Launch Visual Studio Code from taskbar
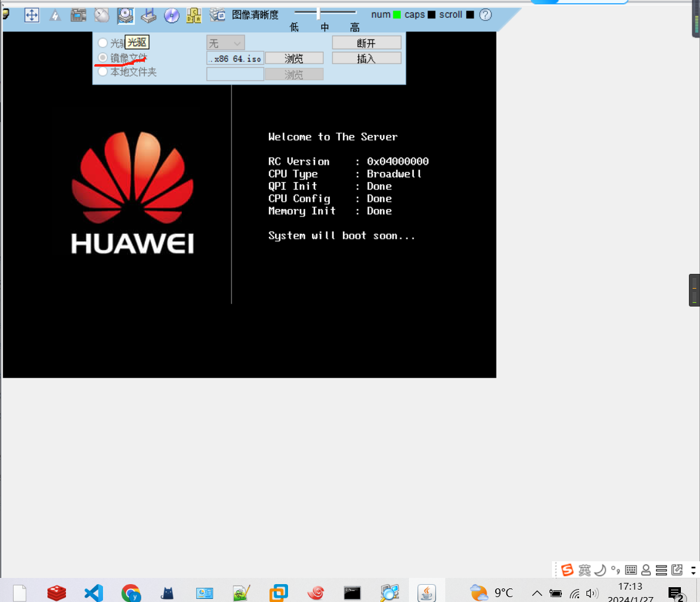 [x=94, y=593]
